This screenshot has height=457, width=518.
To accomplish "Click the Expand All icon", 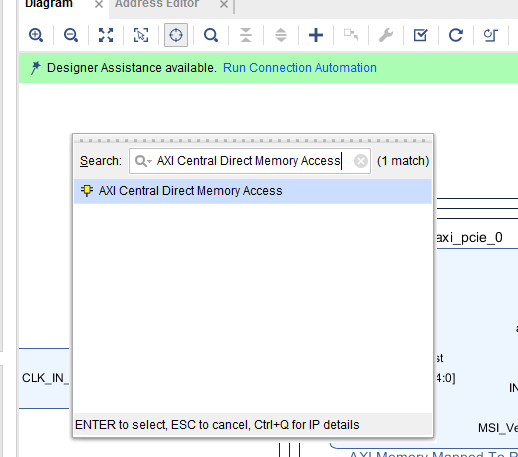I will (281, 35).
